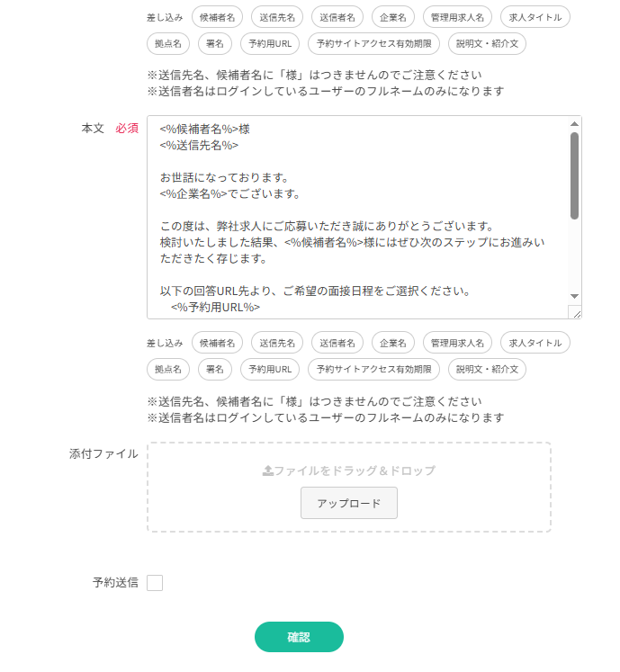Screen dimensions: 620x672
Task: Click upper 送信先名 merge tag
Action: 277,17
